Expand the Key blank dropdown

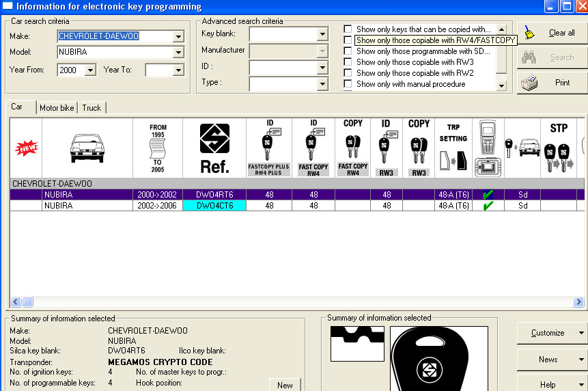(322, 34)
